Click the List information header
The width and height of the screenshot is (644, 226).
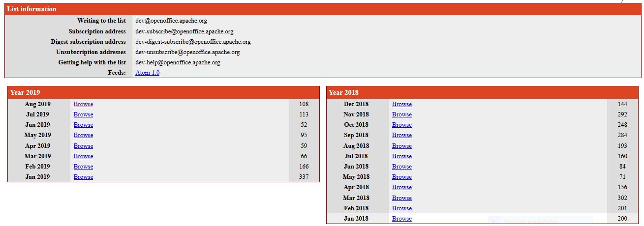point(323,9)
